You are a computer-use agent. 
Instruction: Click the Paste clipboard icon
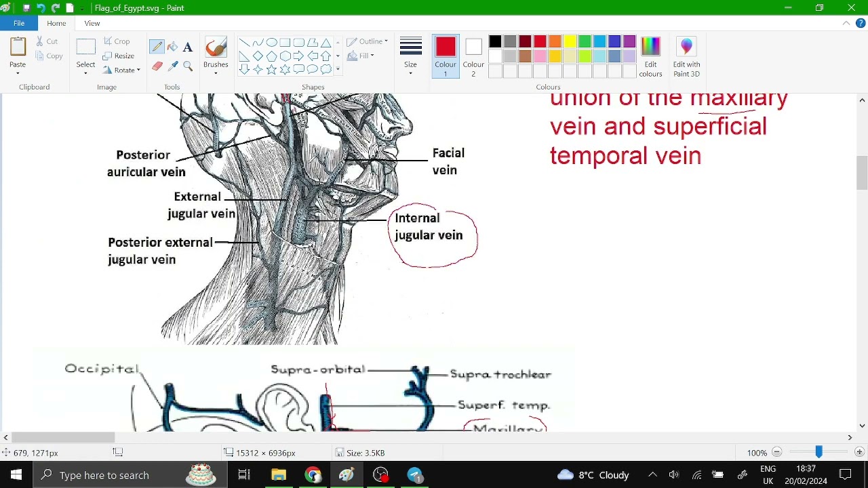coord(18,47)
